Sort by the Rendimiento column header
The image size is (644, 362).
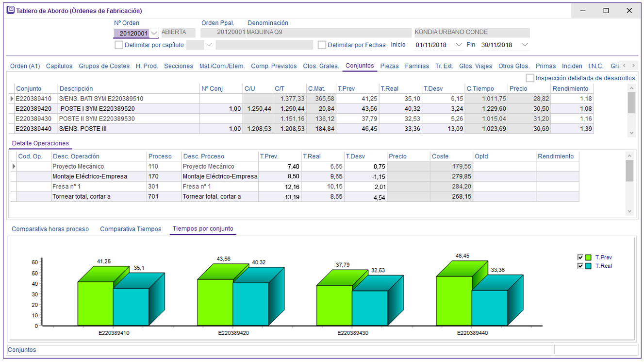[570, 88]
